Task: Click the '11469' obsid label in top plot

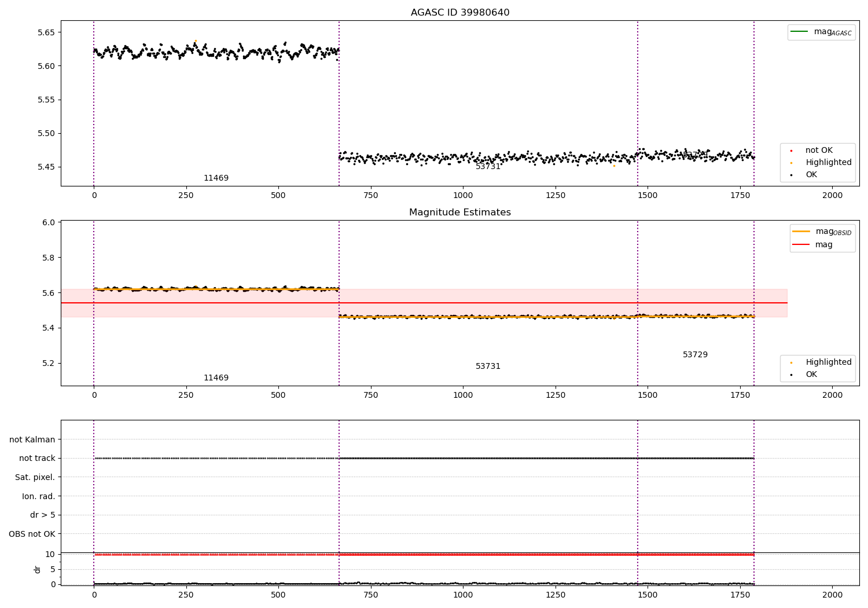Action: coord(216,178)
